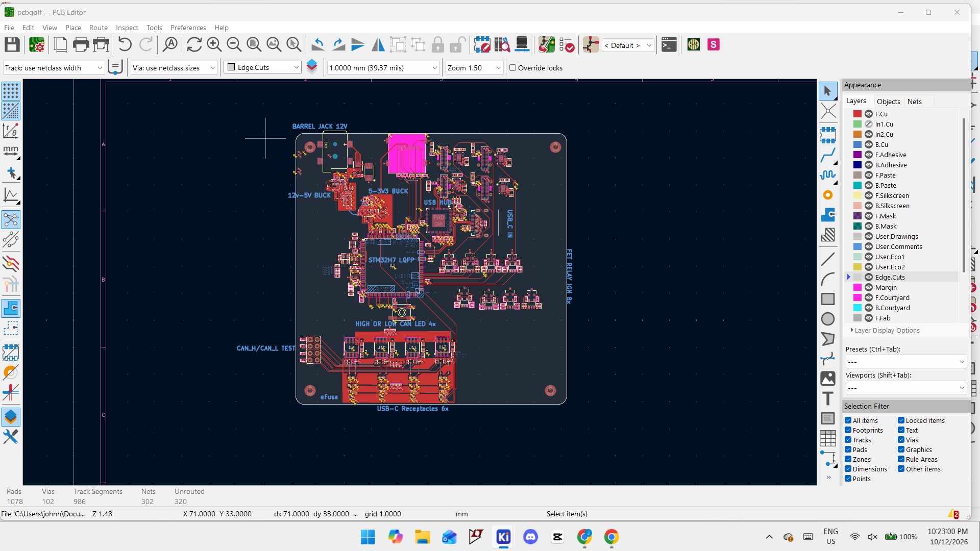The width and height of the screenshot is (980, 551).
Task: Switch to the Nets tab
Action: coord(914,102)
